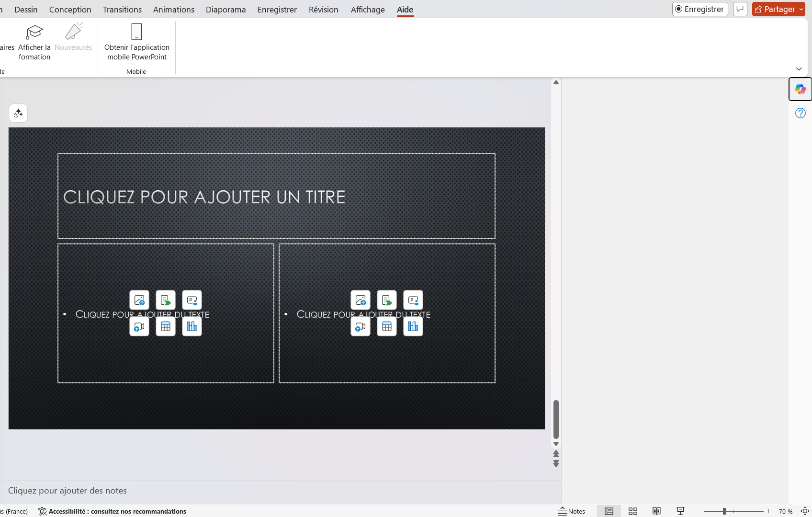This screenshot has width=812, height=517.
Task: Insert chart in right placeholder
Action: point(413,327)
